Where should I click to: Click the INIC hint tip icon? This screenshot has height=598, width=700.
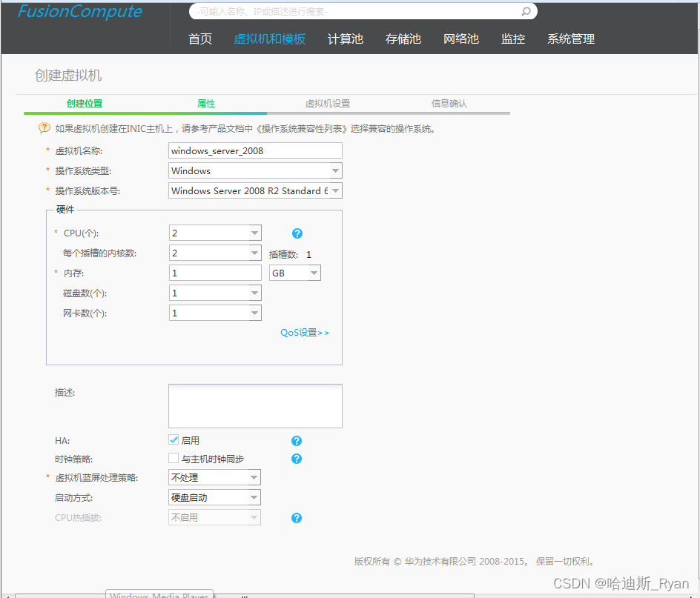point(44,128)
